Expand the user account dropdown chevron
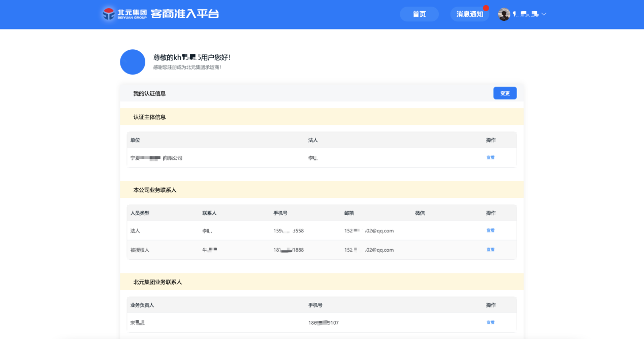The height and width of the screenshot is (339, 644). tap(544, 14)
